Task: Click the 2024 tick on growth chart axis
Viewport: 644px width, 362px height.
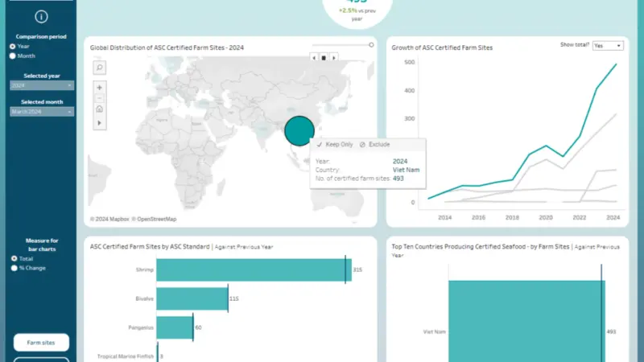Action: click(613, 217)
